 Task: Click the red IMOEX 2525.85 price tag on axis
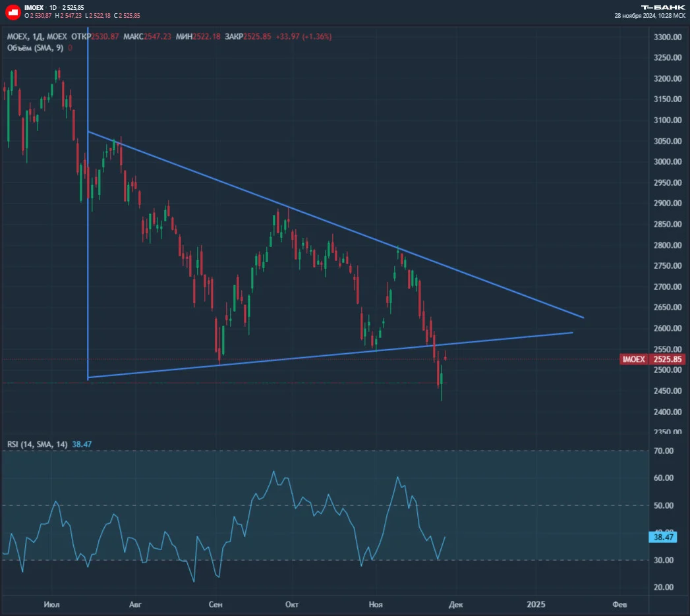pos(652,360)
